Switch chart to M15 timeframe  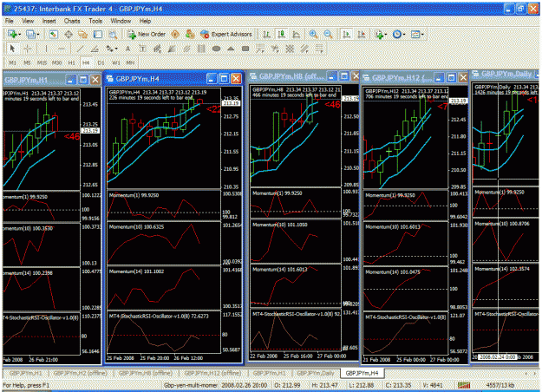pyautogui.click(x=42, y=63)
